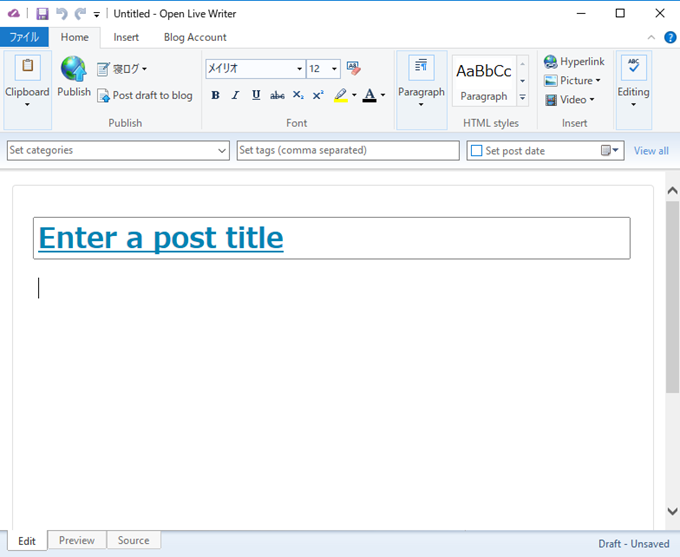Open the Customize Quick Access Toolbar arrow
This screenshot has height=557, width=680.
click(x=97, y=15)
